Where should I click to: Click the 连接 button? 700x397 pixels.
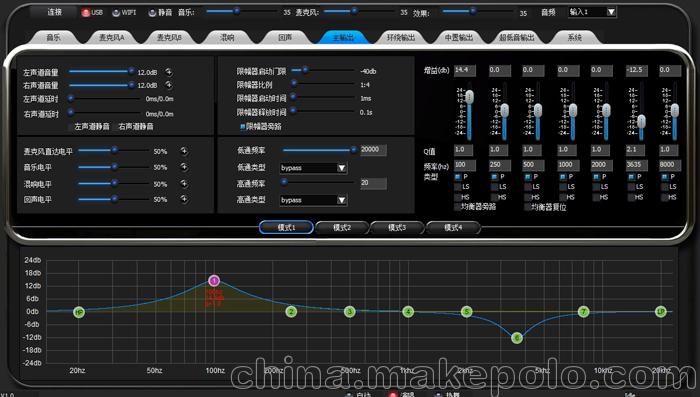pyautogui.click(x=54, y=12)
